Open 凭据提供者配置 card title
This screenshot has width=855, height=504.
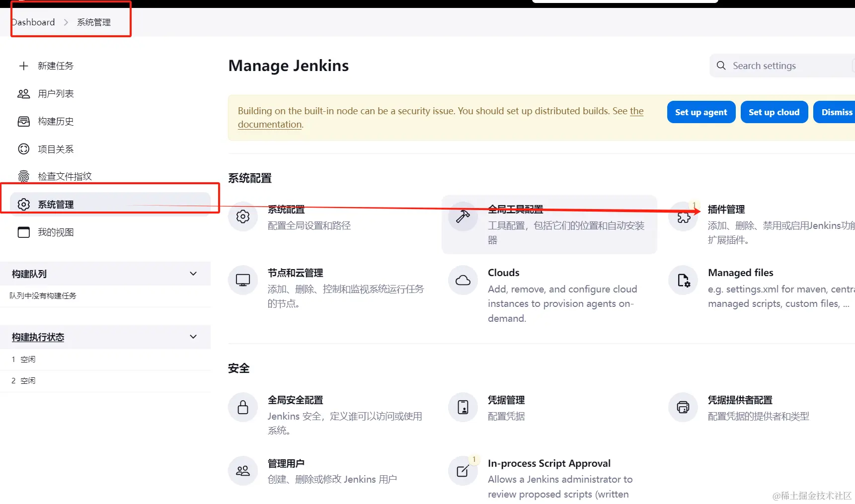pos(740,400)
